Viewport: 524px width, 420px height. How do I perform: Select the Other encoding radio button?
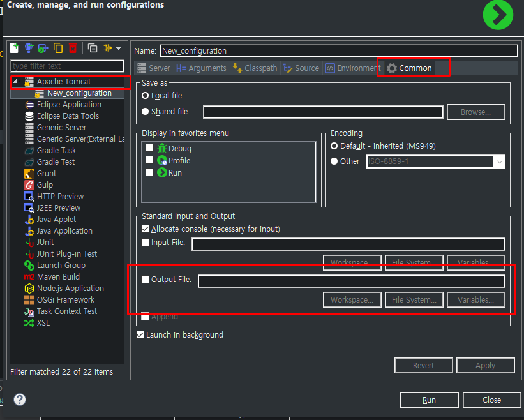click(x=334, y=161)
